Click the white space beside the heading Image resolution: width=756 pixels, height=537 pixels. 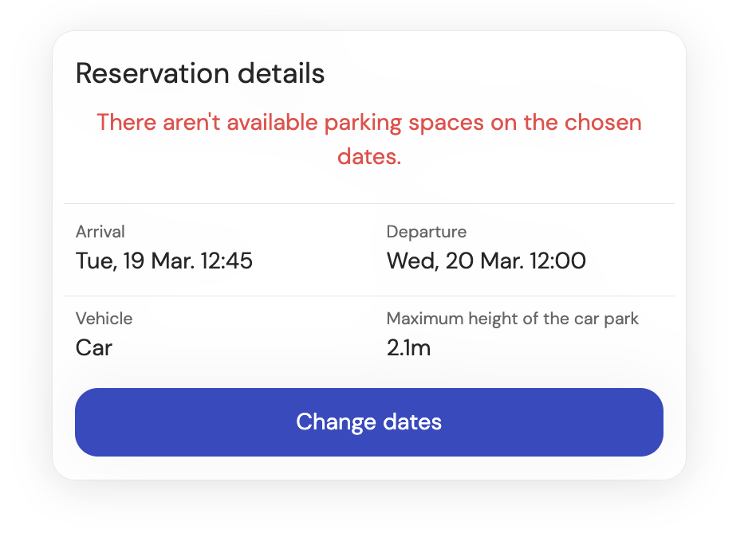coord(518,73)
